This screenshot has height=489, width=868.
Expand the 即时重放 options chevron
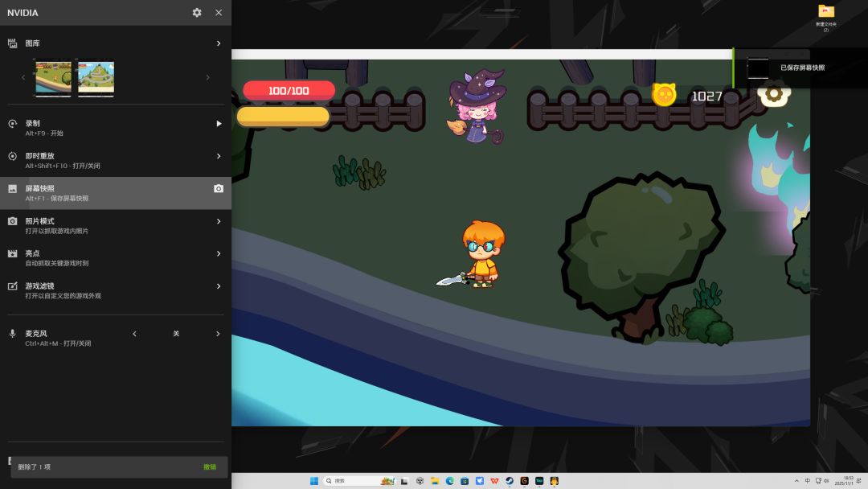click(x=219, y=156)
